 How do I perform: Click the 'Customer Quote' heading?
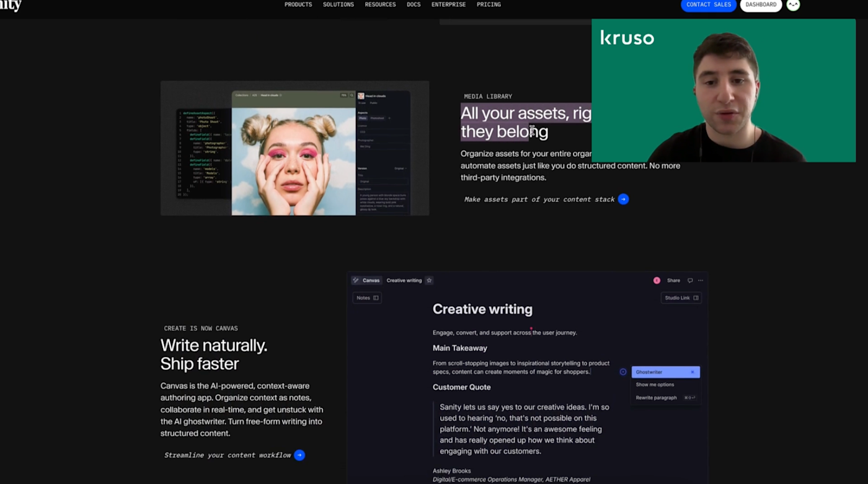coord(462,387)
